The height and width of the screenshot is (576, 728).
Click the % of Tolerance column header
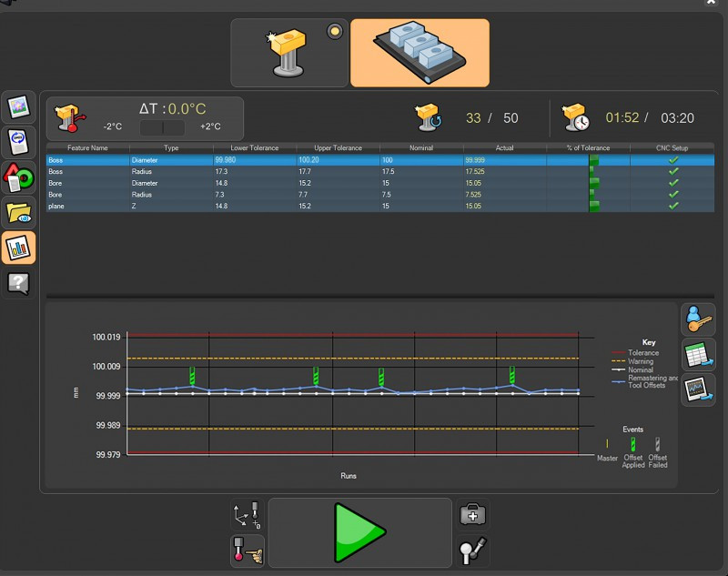[588, 148]
